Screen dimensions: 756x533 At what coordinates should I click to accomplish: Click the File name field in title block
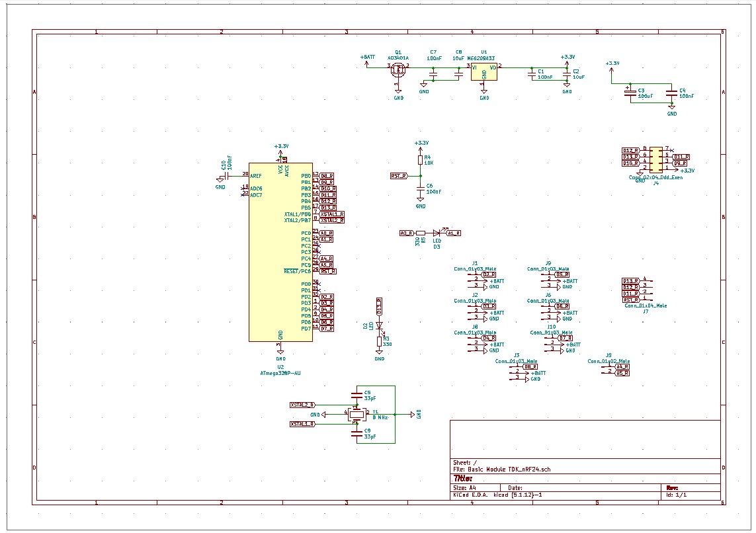[501, 470]
